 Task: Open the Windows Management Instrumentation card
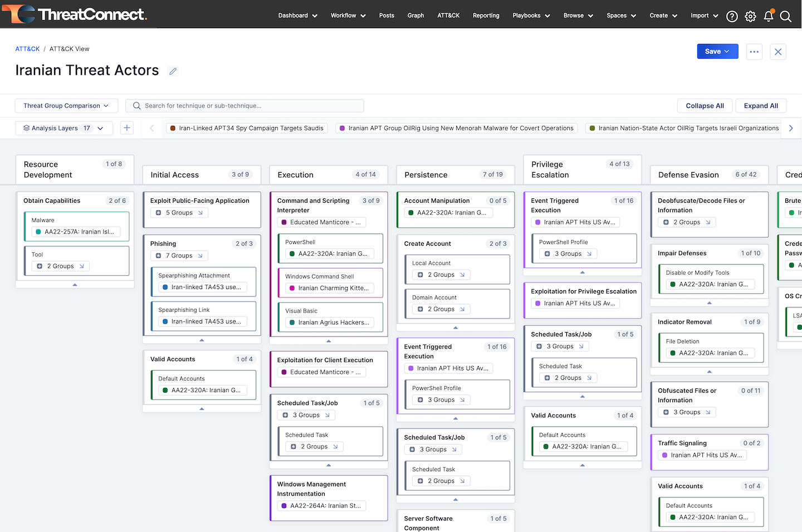pos(329,498)
